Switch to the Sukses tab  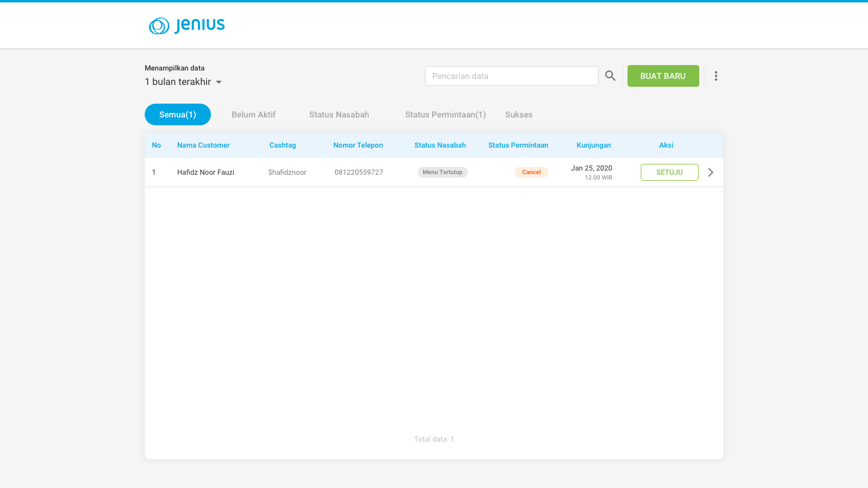click(519, 114)
